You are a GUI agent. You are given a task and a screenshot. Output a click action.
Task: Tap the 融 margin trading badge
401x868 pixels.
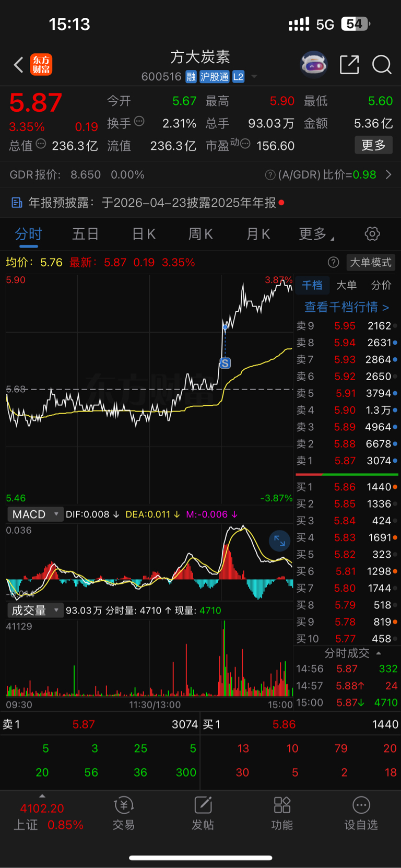191,77
